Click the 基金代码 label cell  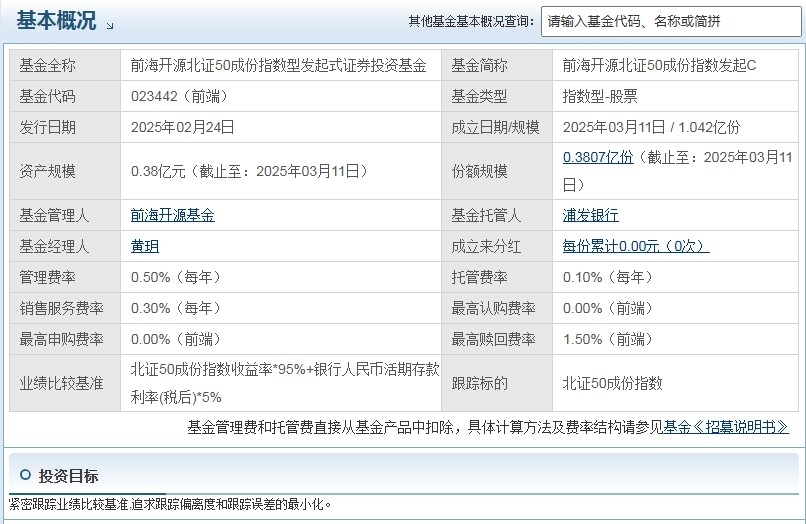click(65, 96)
